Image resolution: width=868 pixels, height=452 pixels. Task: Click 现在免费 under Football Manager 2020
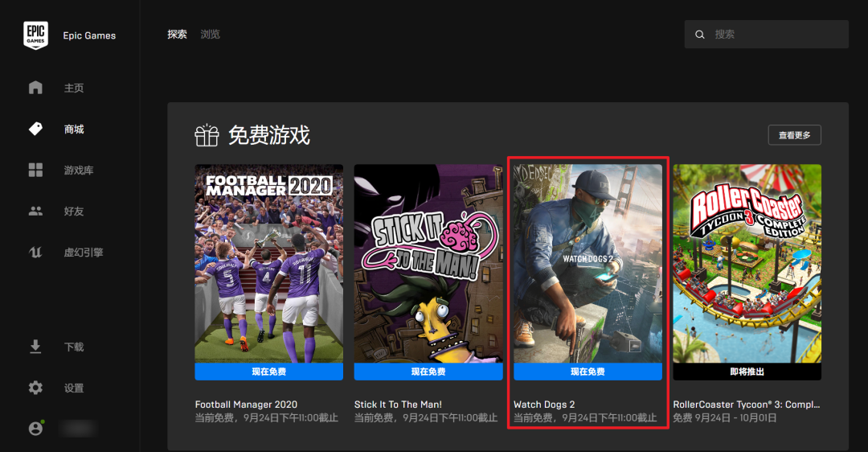pos(269,372)
